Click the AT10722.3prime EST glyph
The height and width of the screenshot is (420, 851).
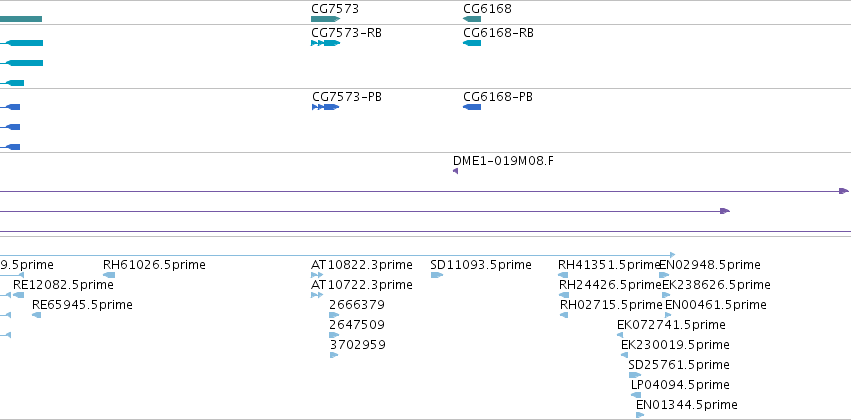click(317, 295)
